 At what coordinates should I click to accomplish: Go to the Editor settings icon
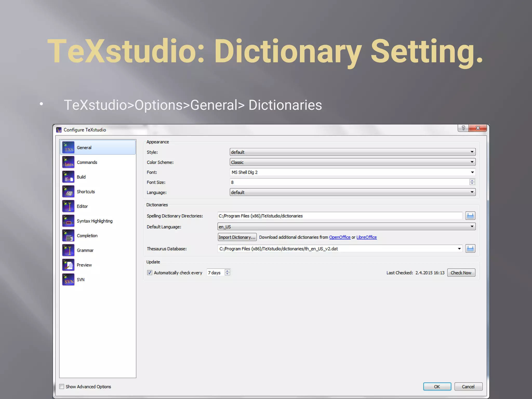tap(68, 206)
